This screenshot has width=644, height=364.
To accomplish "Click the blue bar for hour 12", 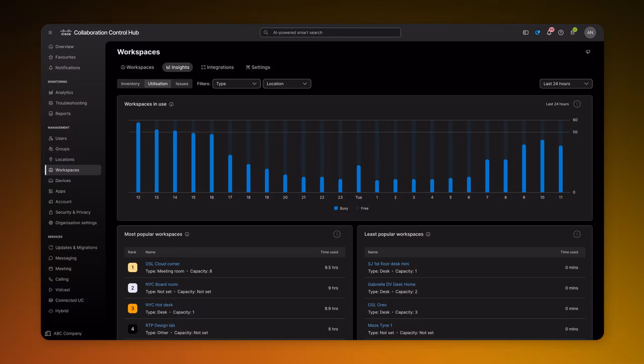I will [138, 157].
